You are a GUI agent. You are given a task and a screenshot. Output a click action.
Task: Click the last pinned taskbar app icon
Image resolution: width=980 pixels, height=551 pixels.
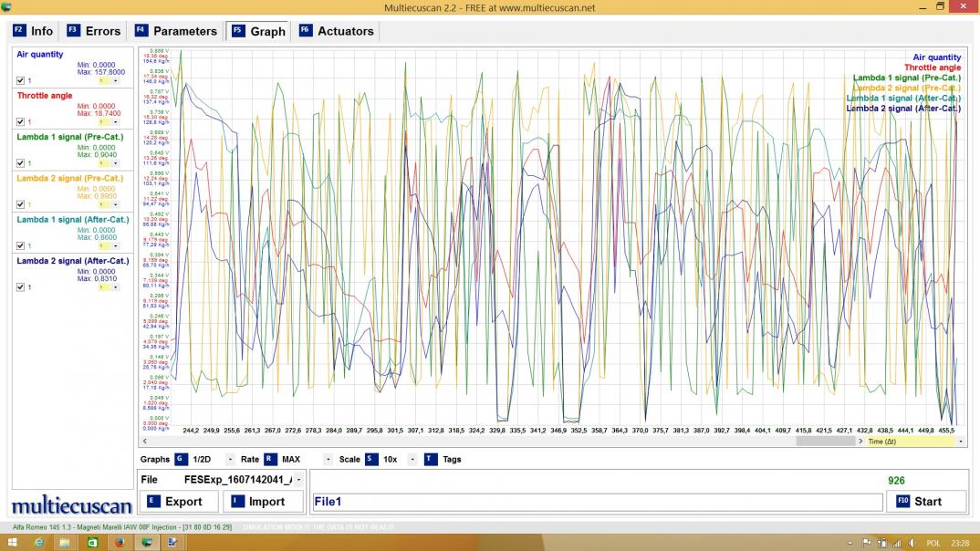[172, 542]
